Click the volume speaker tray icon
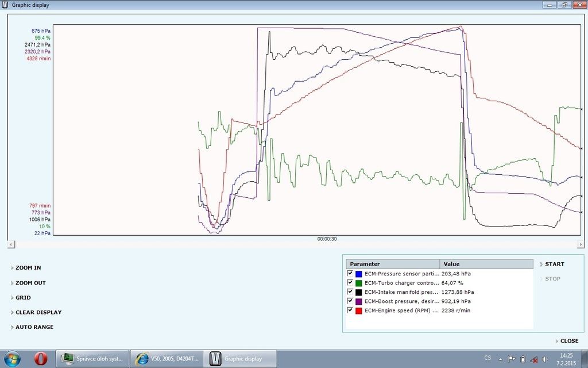588x368 pixels. [x=545, y=359]
